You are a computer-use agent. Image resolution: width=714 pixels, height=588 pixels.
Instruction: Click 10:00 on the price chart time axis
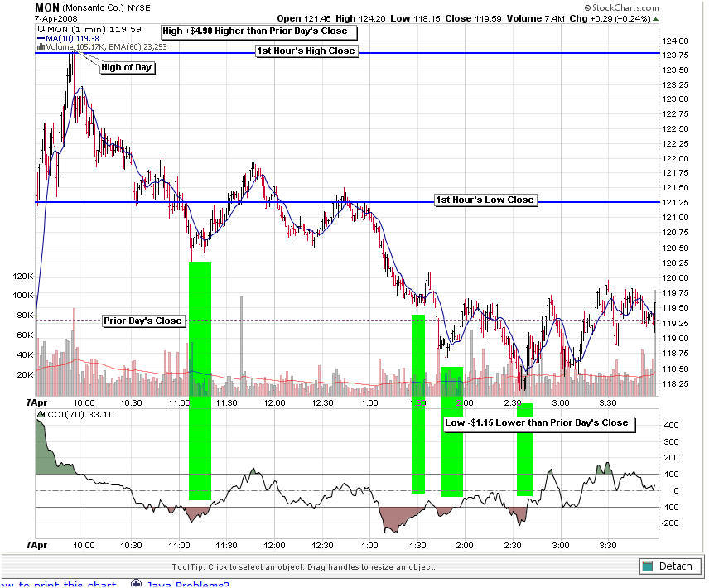84,403
